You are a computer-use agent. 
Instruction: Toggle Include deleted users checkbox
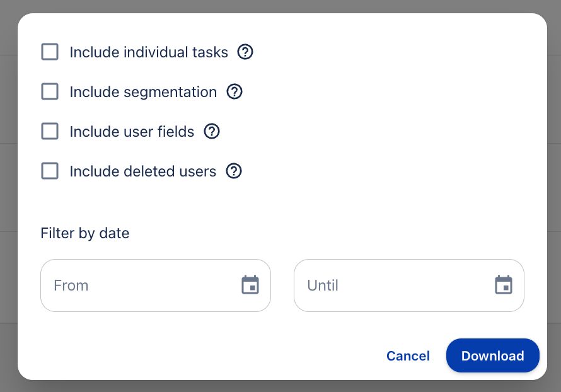[x=50, y=171]
